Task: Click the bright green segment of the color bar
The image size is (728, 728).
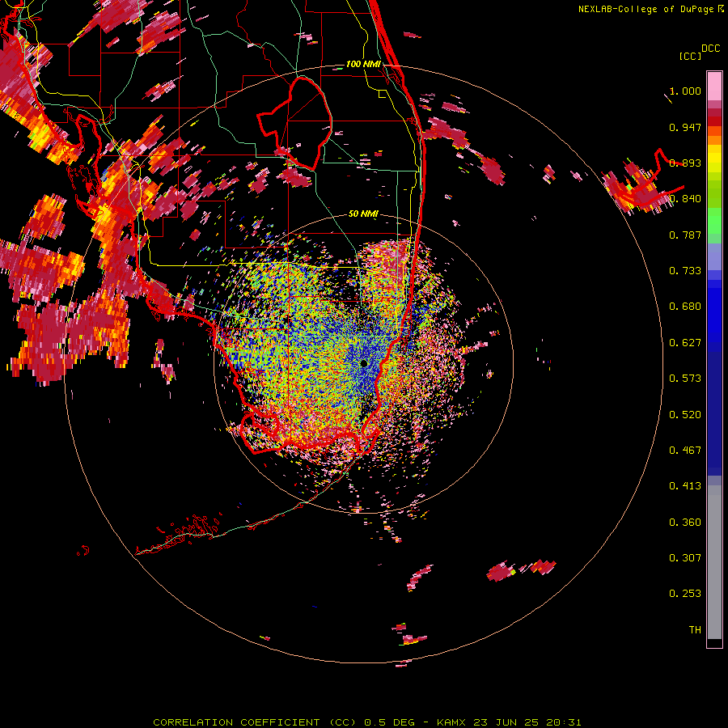Action: (714, 220)
